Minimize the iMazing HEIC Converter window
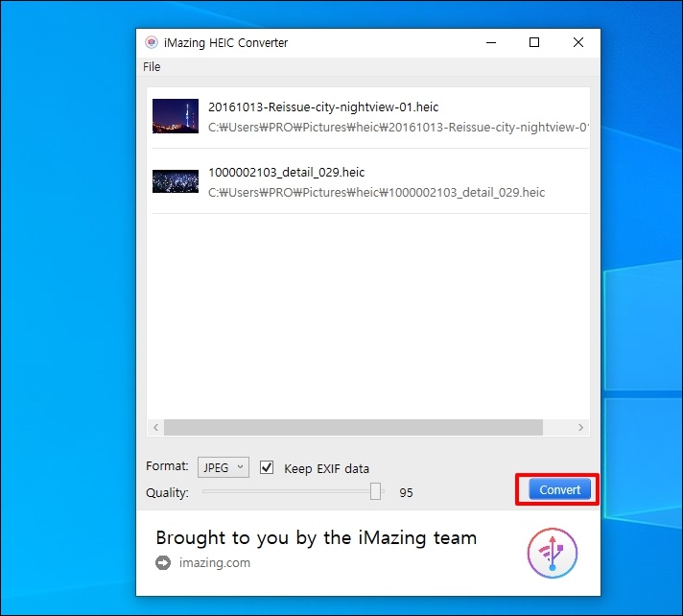Screen dimensions: 683x616 (x=491, y=42)
